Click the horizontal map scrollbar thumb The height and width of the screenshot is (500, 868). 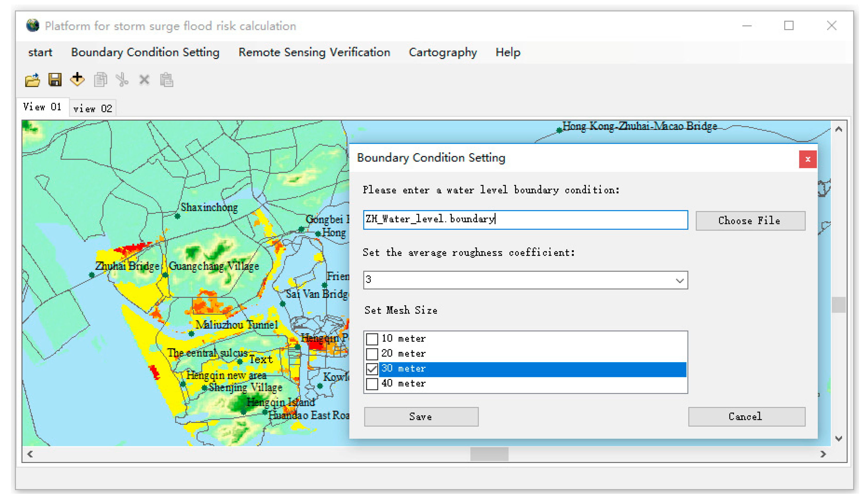point(489,454)
